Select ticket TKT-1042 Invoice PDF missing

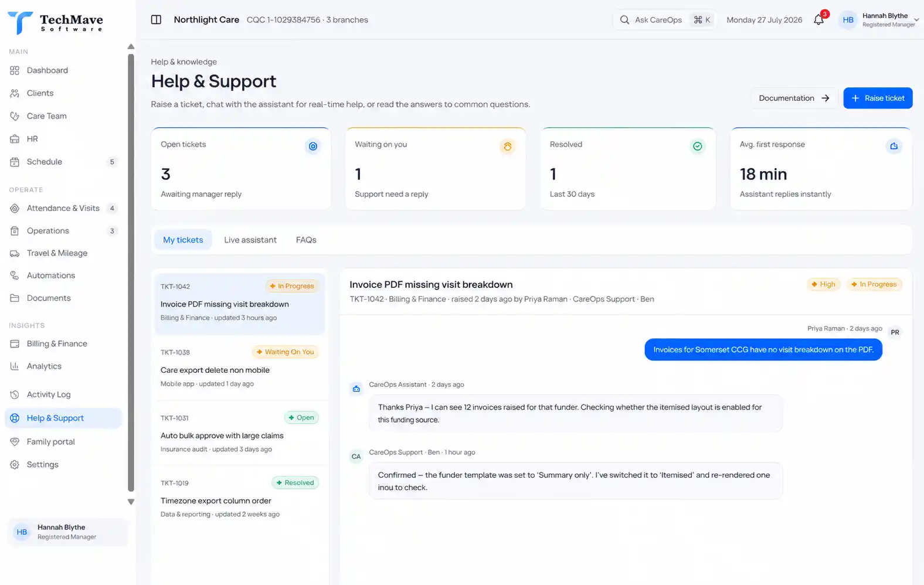[x=240, y=303]
